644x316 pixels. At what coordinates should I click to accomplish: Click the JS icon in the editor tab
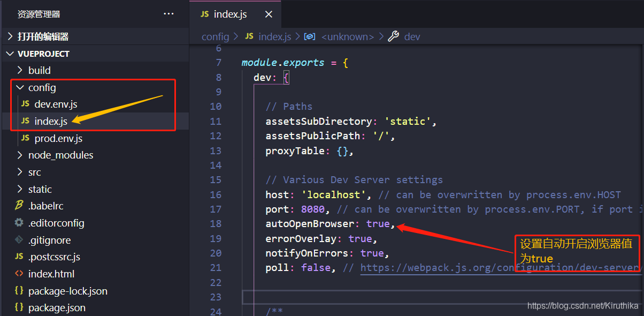pyautogui.click(x=204, y=14)
